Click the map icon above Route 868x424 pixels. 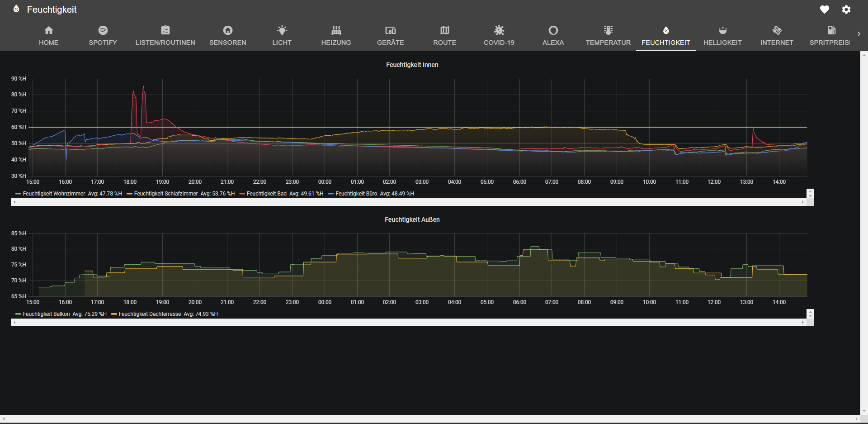pos(445,30)
